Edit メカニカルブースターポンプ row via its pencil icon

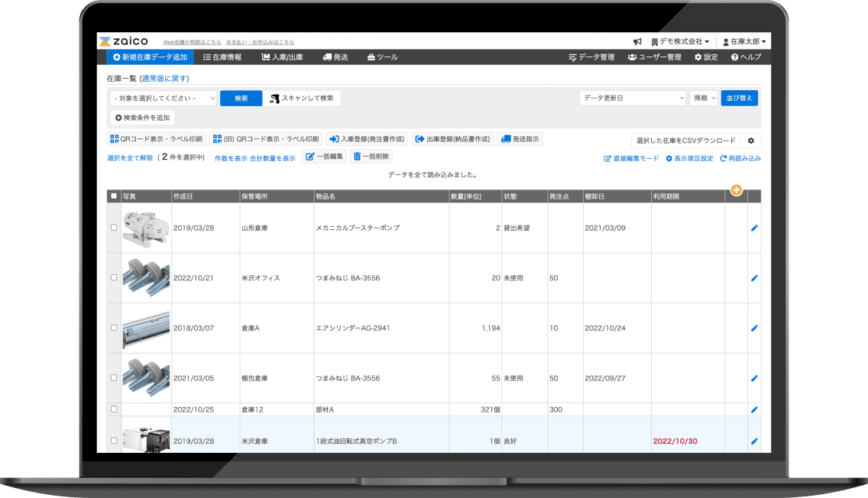click(754, 227)
